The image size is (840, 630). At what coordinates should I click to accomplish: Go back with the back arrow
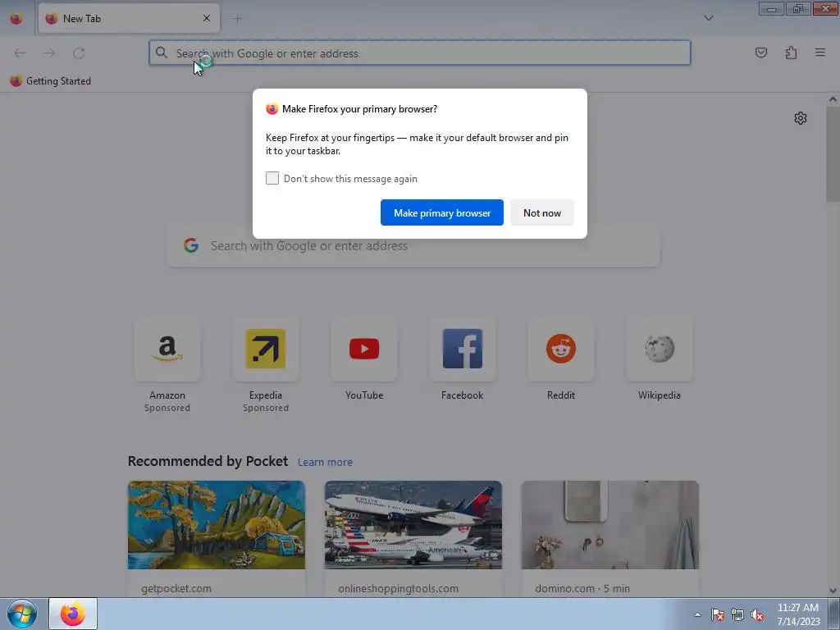tap(20, 52)
